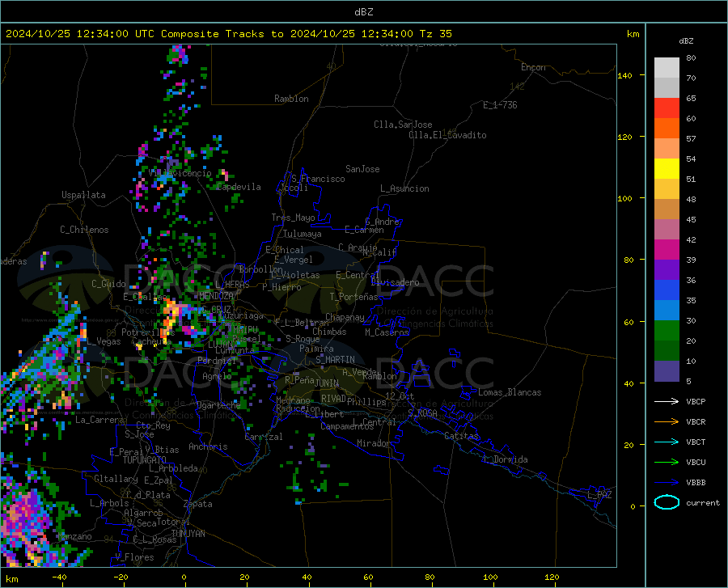The width and height of the screenshot is (728, 588).
Task: Click the Clla.El_Cavadito label on map
Action: [447, 135]
